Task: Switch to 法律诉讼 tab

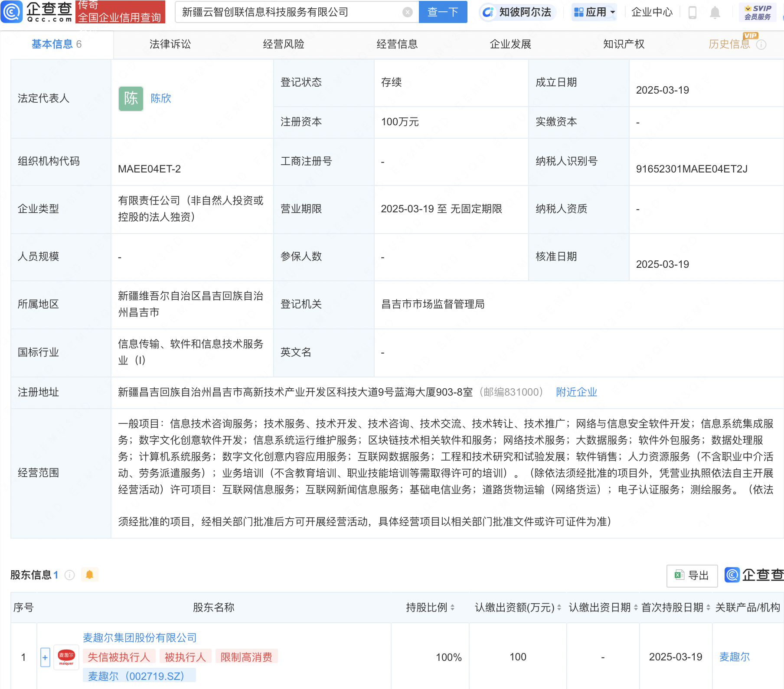Action: pos(170,44)
